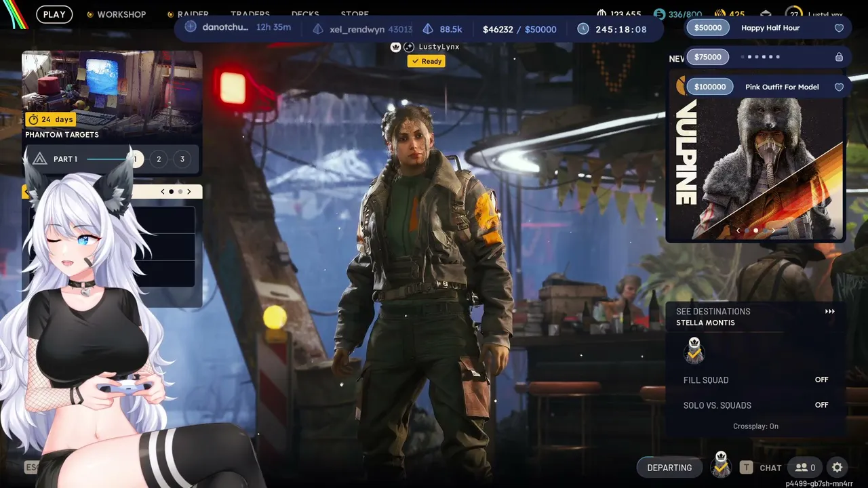The image size is (868, 488).
Task: Favorite the Pink Outfit For Model heart
Action: (839, 87)
